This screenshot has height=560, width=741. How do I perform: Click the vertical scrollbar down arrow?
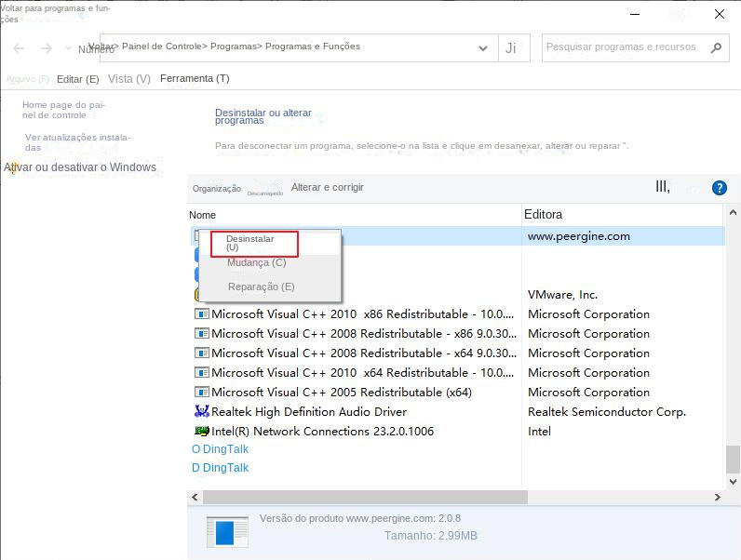[x=733, y=482]
